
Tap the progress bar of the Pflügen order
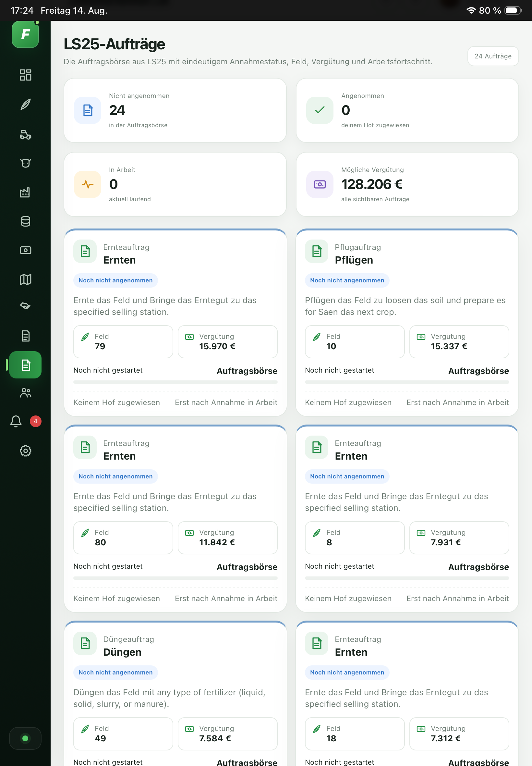tap(407, 382)
